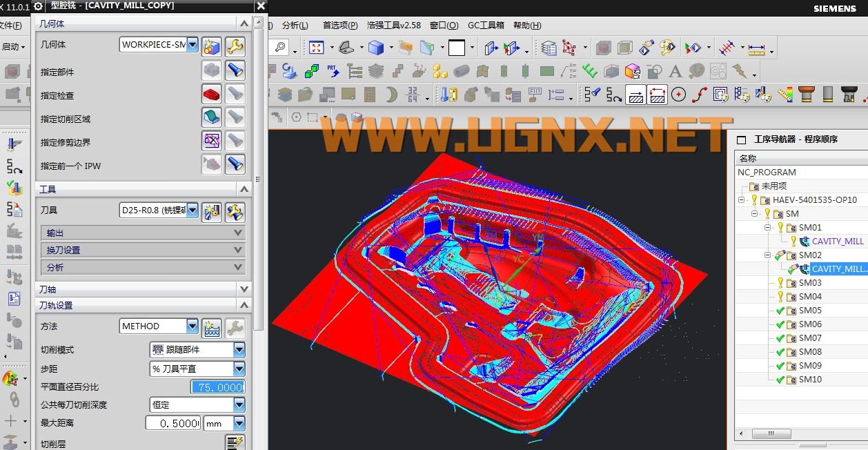Click the display flashlight for 指定前一个 IPW
868x450 pixels.
235,164
